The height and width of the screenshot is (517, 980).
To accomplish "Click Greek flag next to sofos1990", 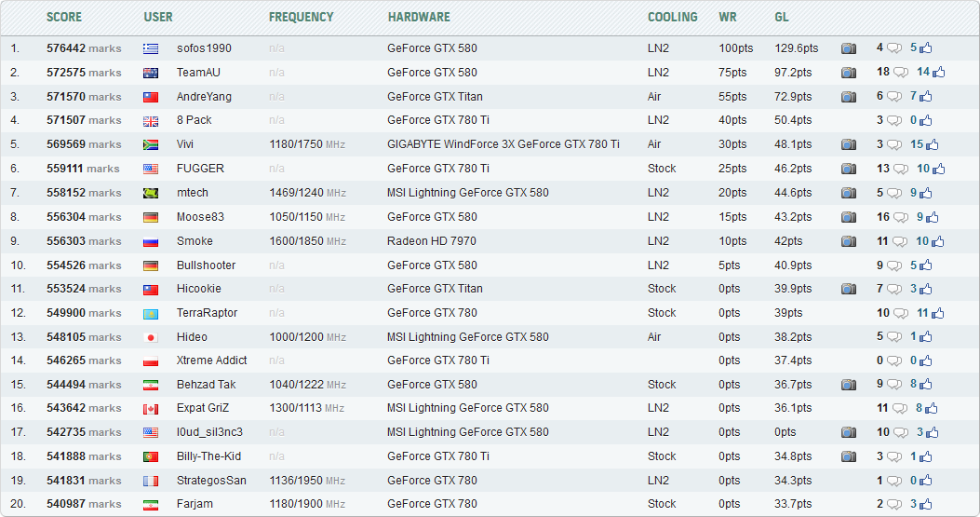I will click(151, 48).
